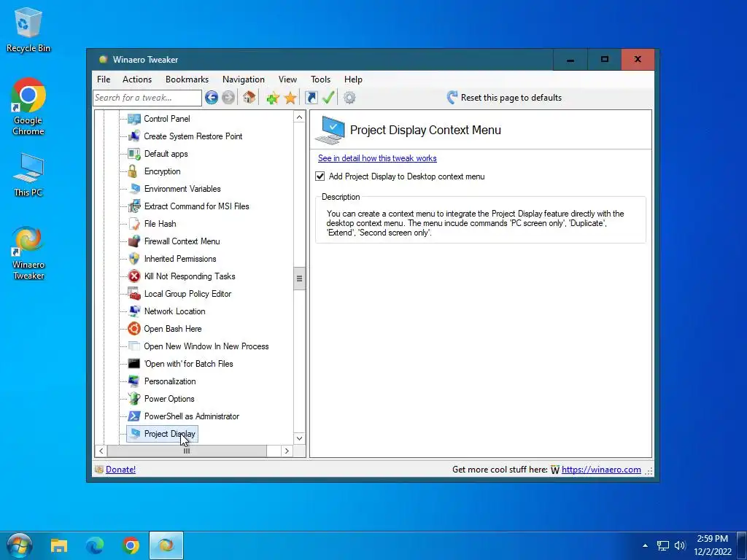Click the tree scroll up arrow
Image resolution: width=747 pixels, height=560 pixels.
click(299, 117)
